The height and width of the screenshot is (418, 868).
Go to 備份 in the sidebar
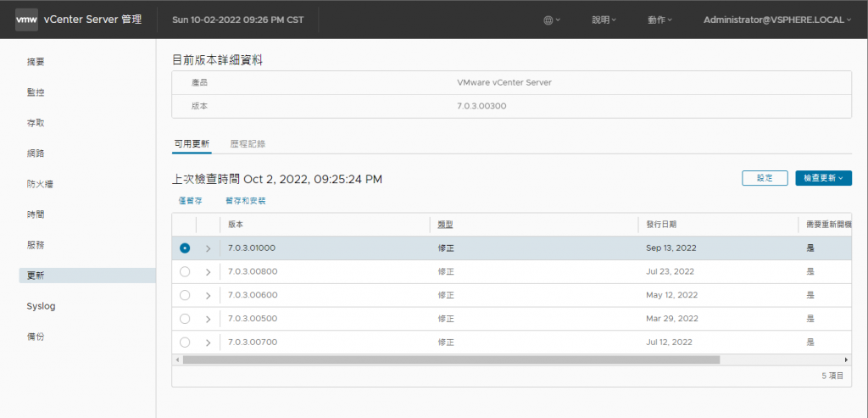[36, 337]
